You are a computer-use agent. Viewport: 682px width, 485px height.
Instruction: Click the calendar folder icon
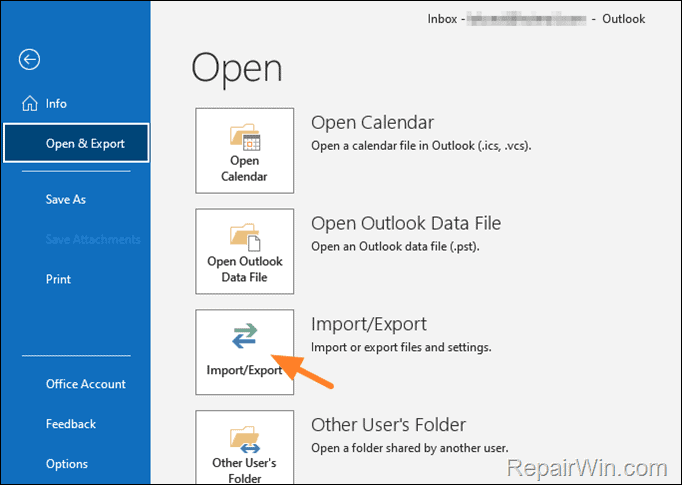[245, 137]
